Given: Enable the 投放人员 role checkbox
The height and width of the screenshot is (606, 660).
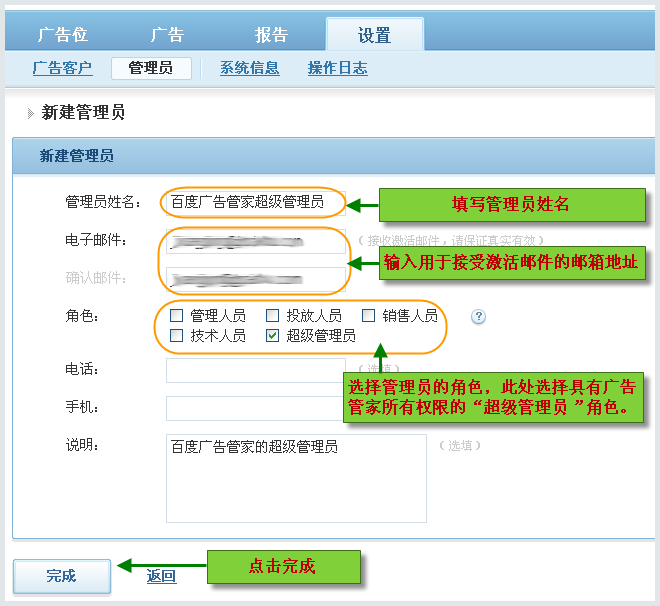Looking at the screenshot, I should [x=272, y=316].
